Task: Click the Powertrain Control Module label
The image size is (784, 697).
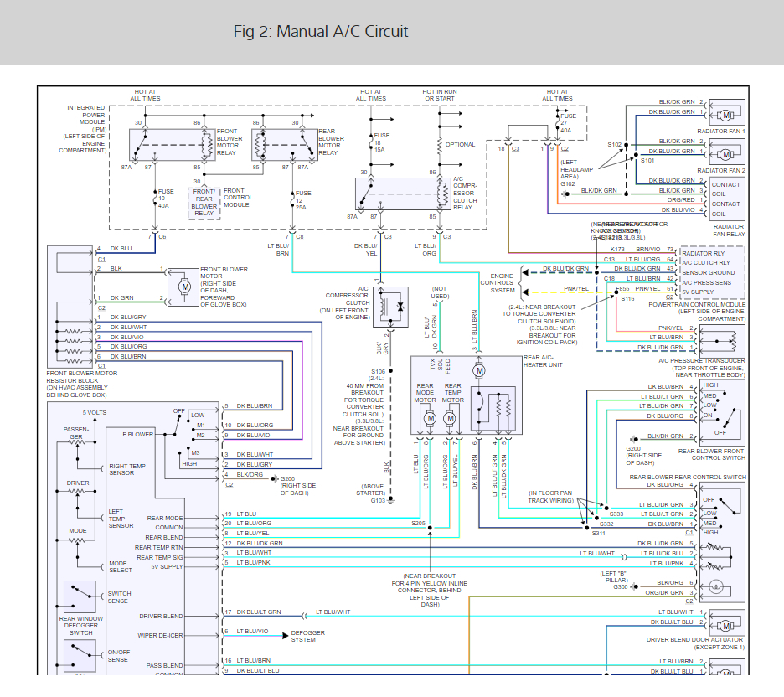Action: click(x=697, y=311)
